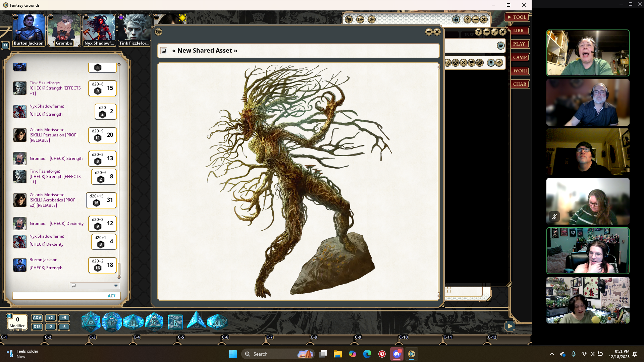Click the flag icon in toolbar

point(472,63)
